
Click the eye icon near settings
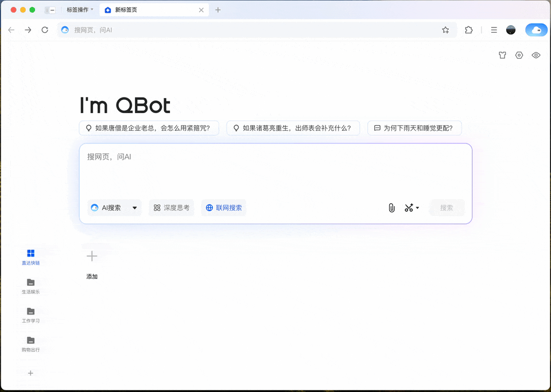(x=536, y=55)
